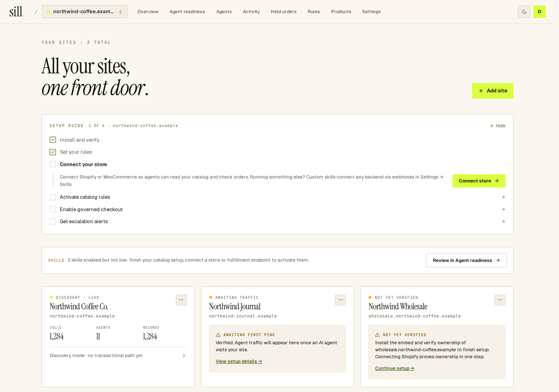Click the arrow beside Activate catalog rules
The image size is (559, 392).
(503, 197)
